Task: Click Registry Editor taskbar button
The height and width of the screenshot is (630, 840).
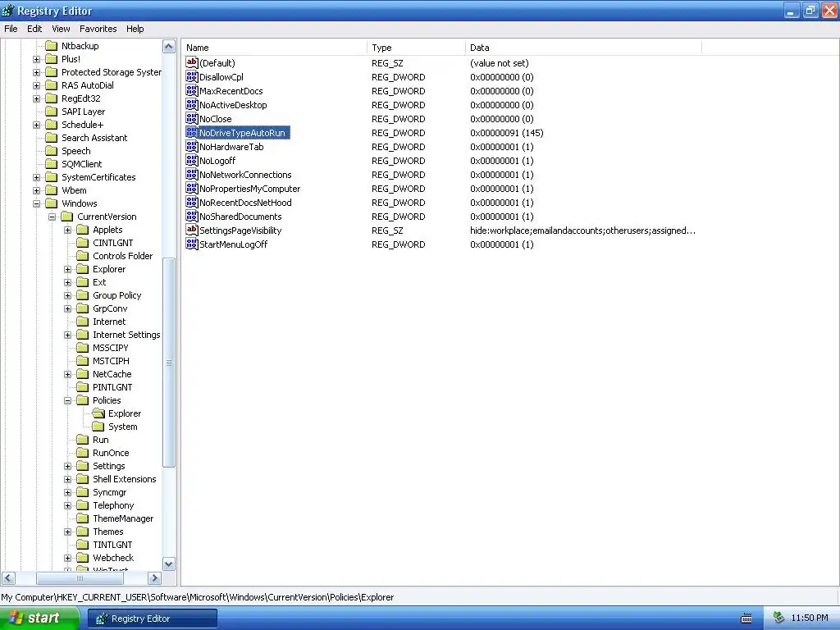Action: pyautogui.click(x=152, y=619)
